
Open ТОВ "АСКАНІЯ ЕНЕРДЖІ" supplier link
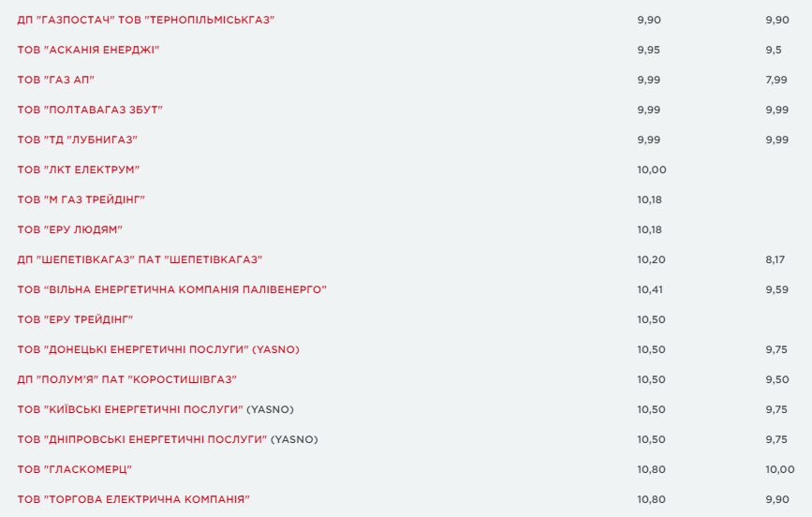(x=88, y=50)
